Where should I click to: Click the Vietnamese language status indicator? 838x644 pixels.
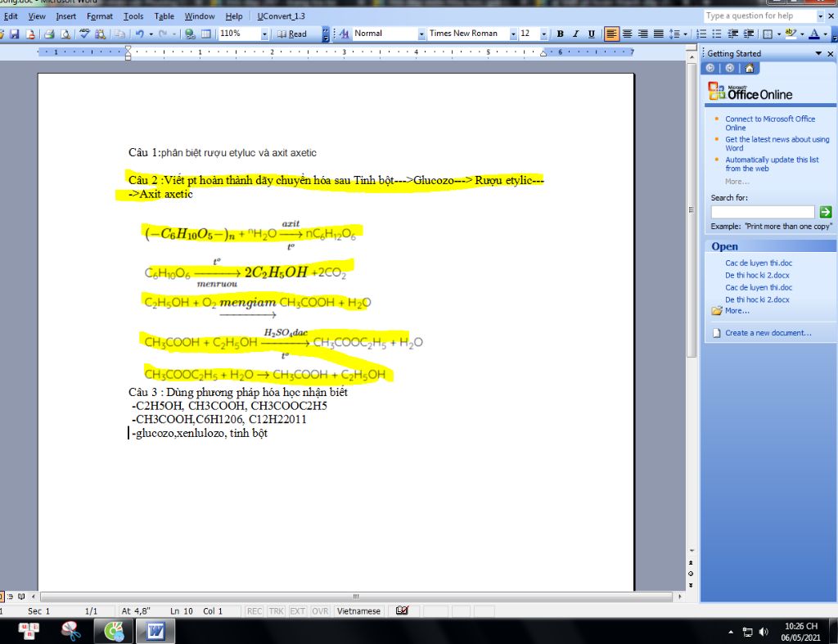click(358, 611)
